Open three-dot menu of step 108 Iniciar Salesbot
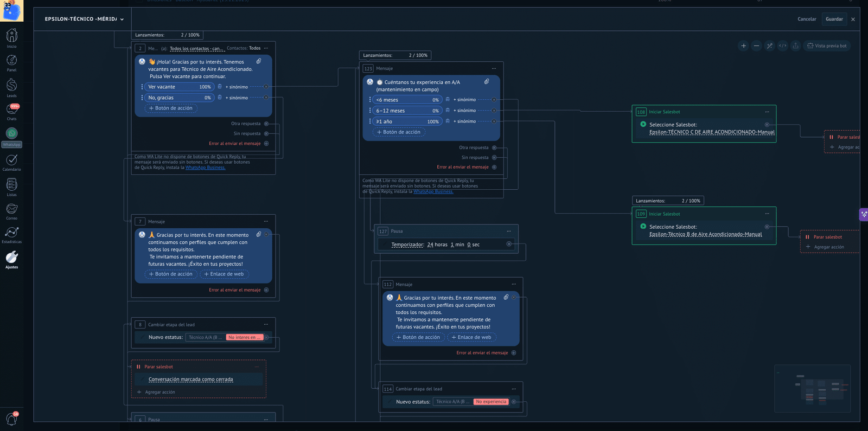868x431 pixels. (767, 112)
